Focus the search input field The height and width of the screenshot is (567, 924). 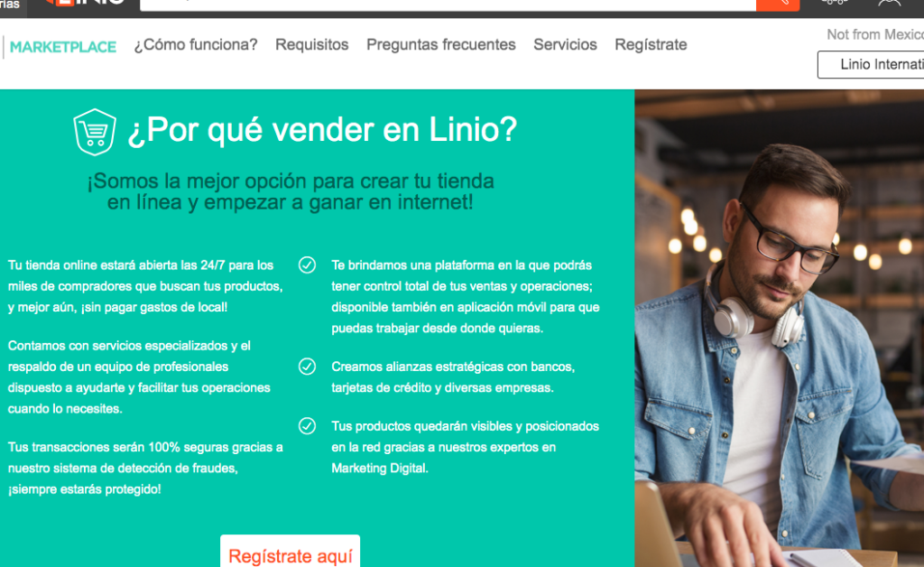[448, 5]
